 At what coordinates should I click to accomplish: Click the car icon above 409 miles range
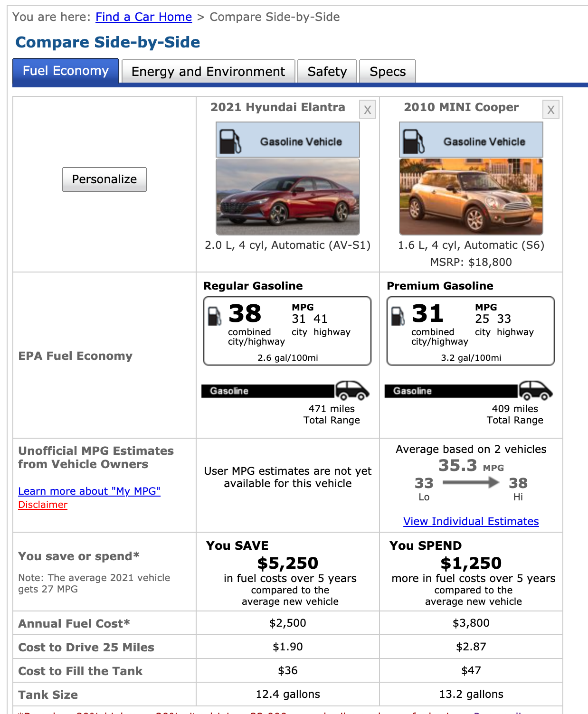(x=536, y=390)
